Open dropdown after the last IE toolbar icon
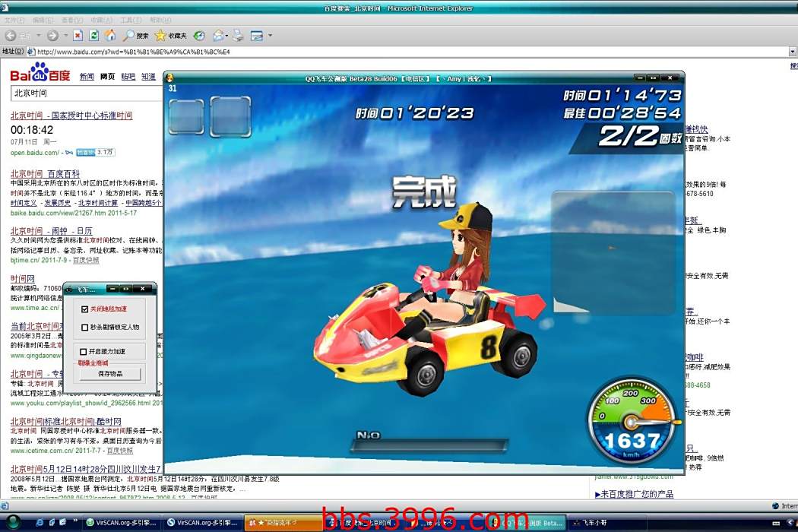This screenshot has width=798, height=532. (271, 36)
